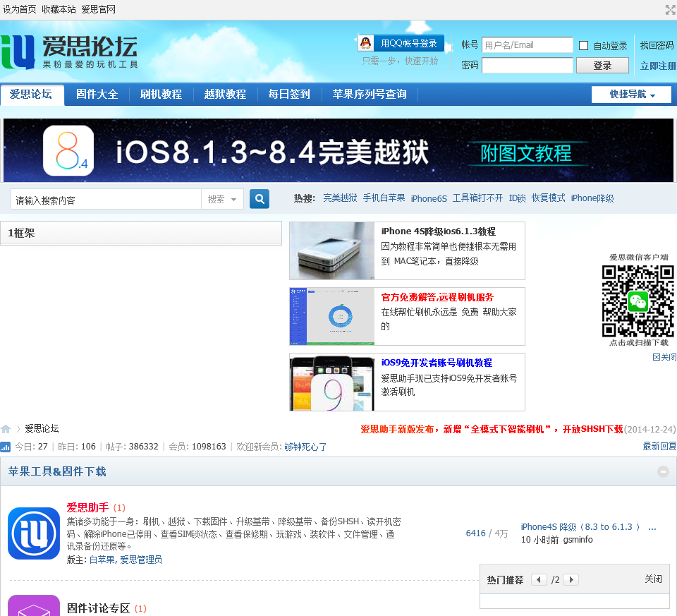This screenshot has width=677, height=616.
Task: Click the 爱思论坛 breadcrumb link
Action: click(x=42, y=428)
